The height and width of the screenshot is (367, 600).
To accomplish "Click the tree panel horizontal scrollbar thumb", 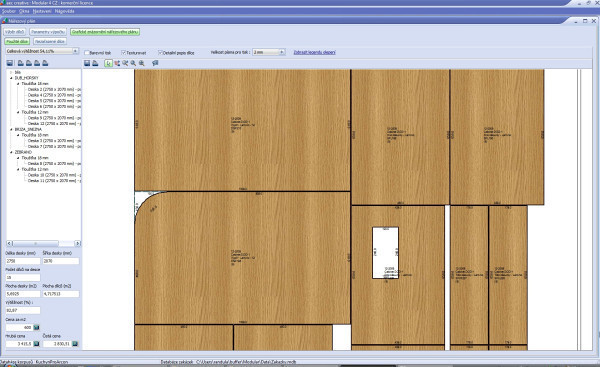I will coord(36,243).
